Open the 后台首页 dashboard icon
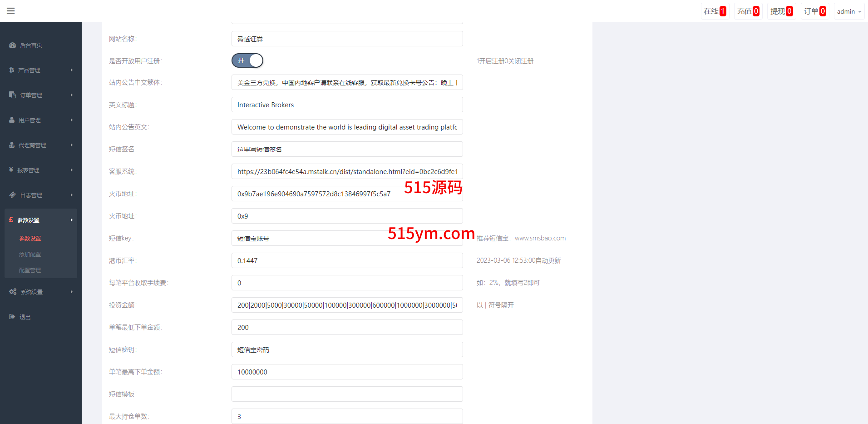Image resolution: width=868 pixels, height=424 pixels. coord(12,45)
